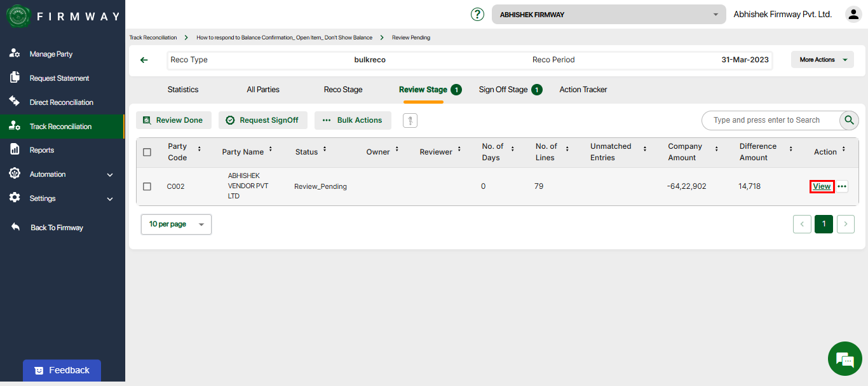This screenshot has width=868, height=386.
Task: Open the user profile avatar icon
Action: pyautogui.click(x=853, y=14)
